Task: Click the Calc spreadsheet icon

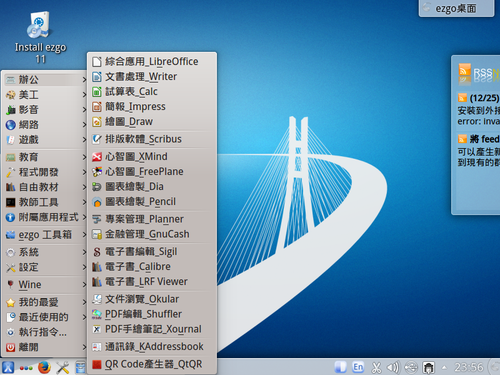Action: pyautogui.click(x=97, y=92)
